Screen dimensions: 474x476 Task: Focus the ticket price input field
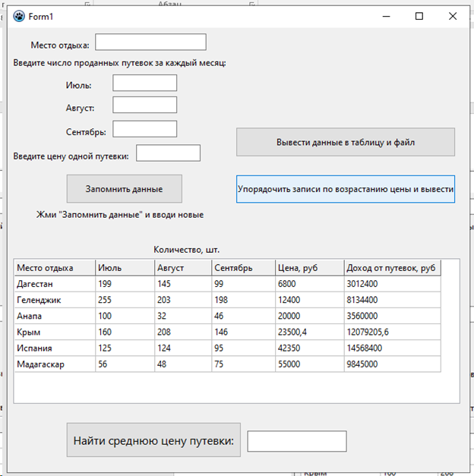point(168,153)
